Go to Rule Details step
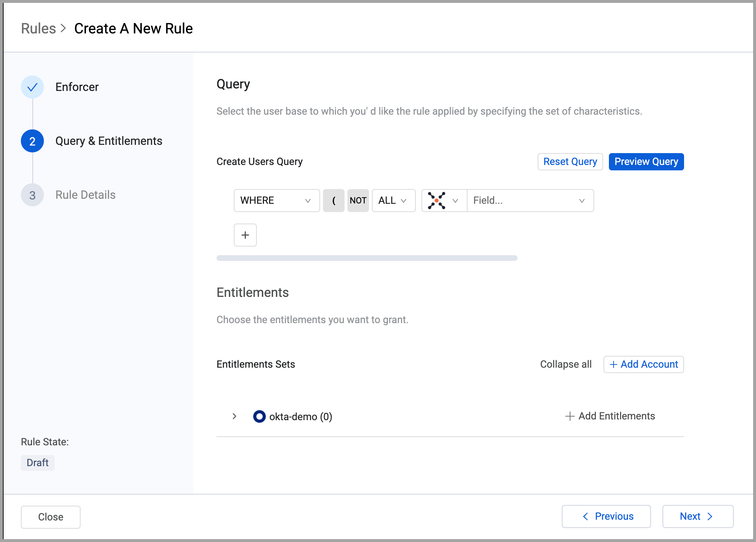The width and height of the screenshot is (756, 542). click(85, 195)
